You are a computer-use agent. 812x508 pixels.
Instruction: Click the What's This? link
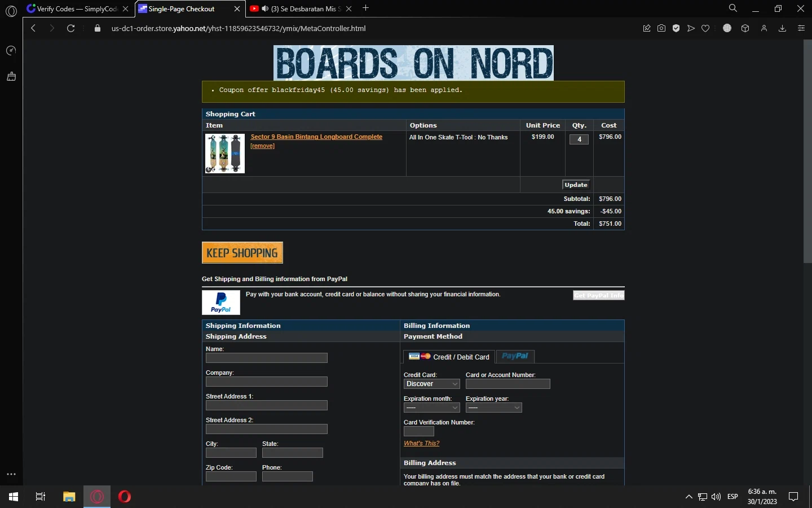[x=421, y=443]
